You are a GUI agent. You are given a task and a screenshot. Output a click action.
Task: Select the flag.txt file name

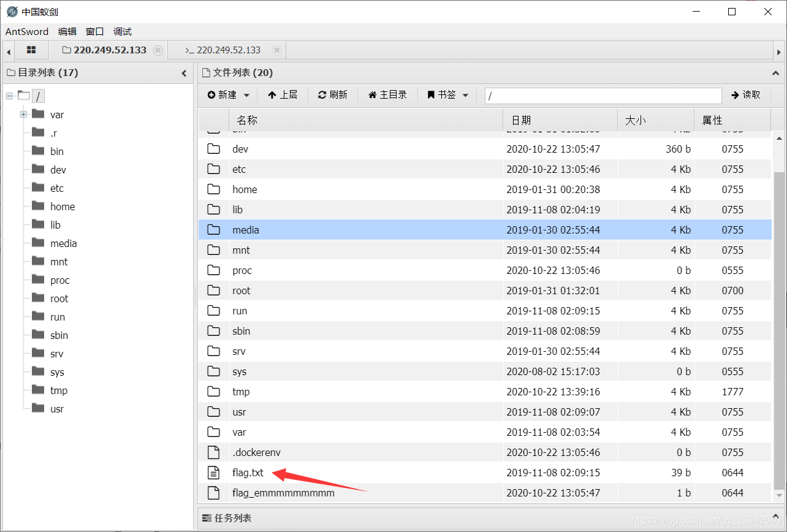[248, 473]
